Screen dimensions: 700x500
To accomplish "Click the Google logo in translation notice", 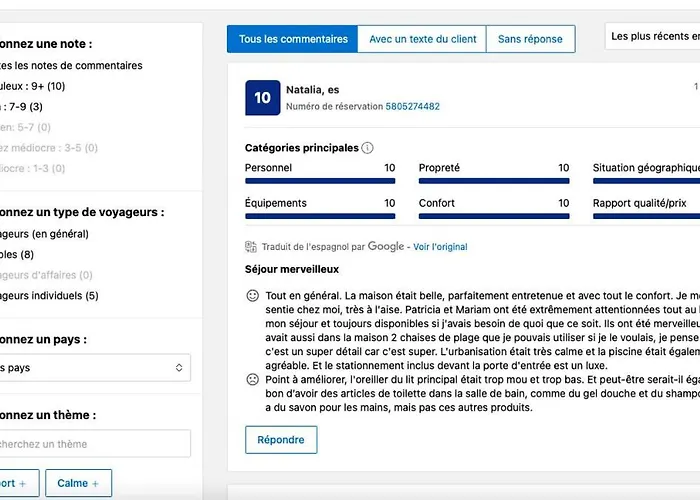I will pyautogui.click(x=386, y=246).
